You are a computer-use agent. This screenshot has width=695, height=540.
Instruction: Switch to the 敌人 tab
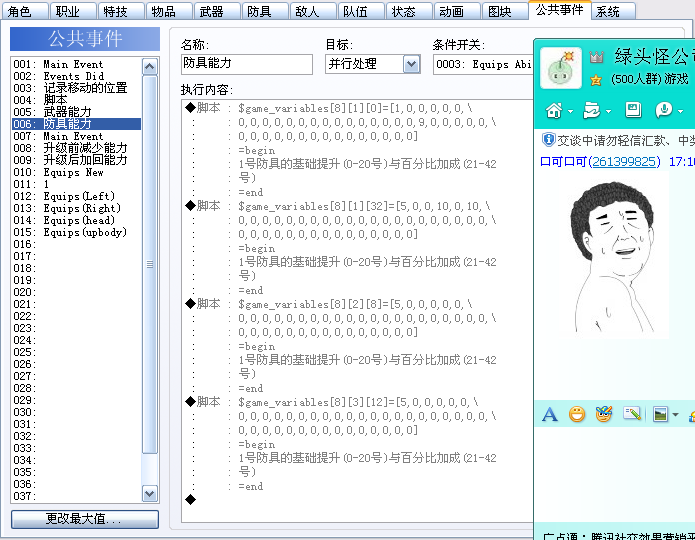[313, 11]
